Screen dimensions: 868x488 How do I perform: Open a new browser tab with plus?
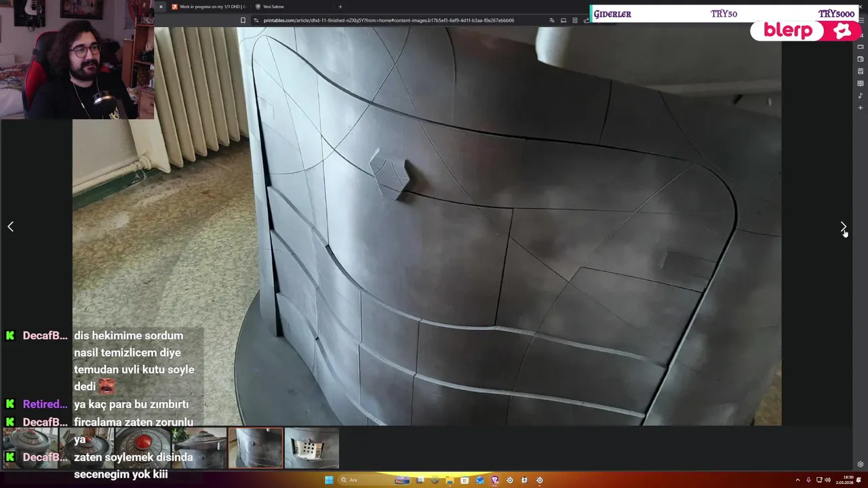click(340, 7)
